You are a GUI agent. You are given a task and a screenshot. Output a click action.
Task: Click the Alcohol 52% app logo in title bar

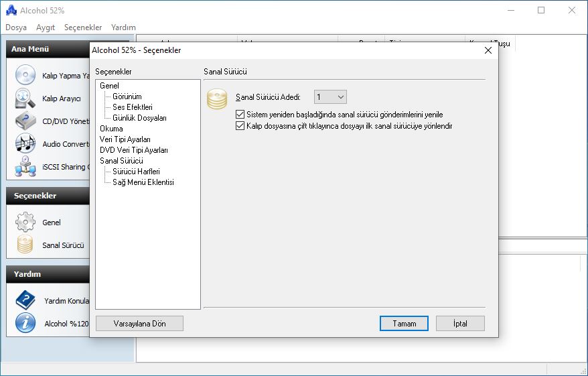click(x=11, y=10)
